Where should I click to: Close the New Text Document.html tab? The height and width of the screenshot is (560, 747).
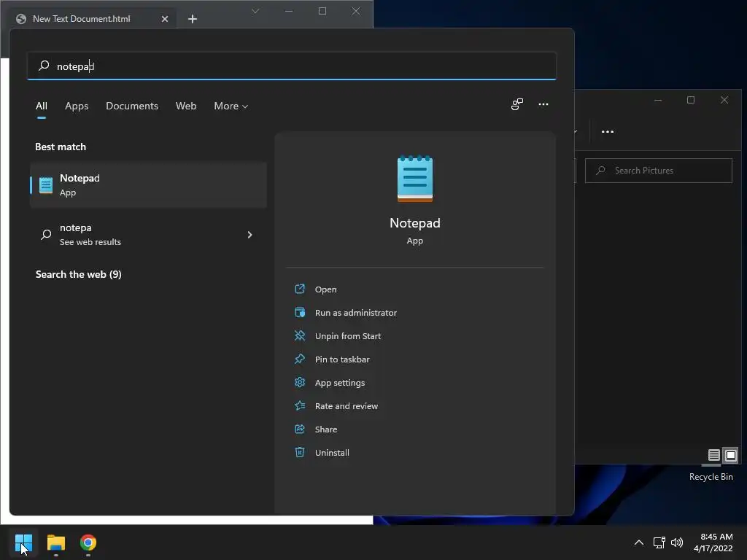click(164, 19)
